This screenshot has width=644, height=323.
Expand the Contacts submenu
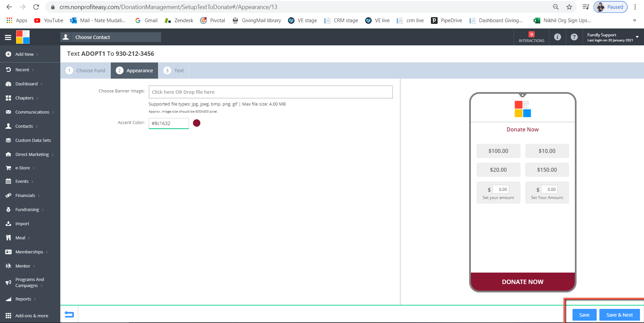37,126
